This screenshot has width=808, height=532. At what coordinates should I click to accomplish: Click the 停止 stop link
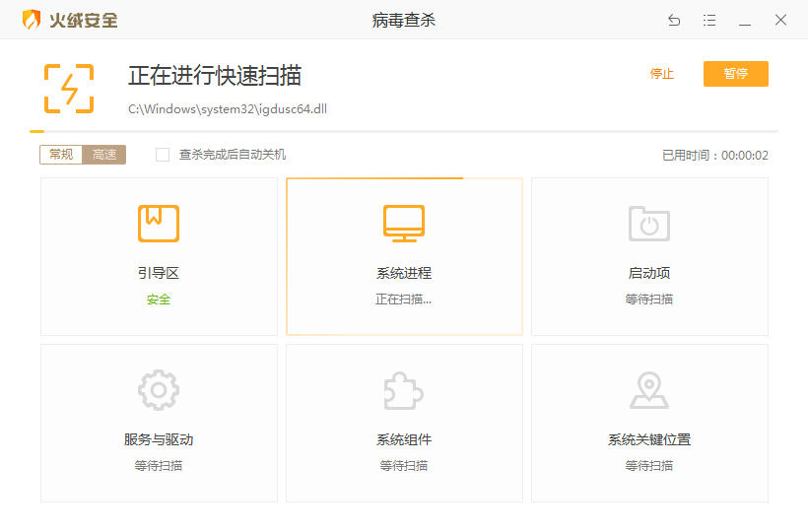662,74
